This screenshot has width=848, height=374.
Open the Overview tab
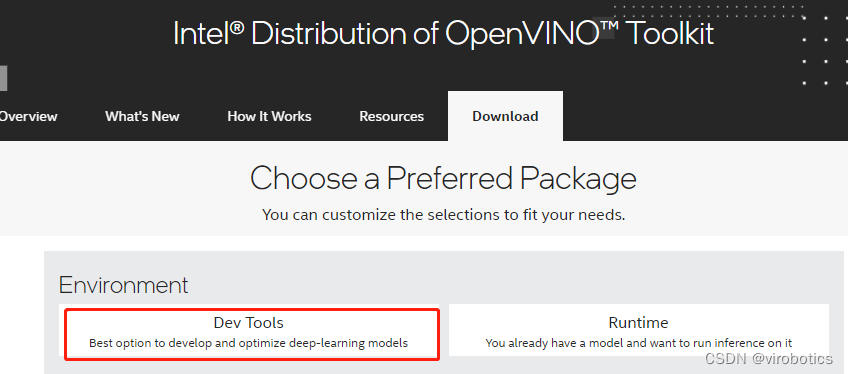(27, 116)
